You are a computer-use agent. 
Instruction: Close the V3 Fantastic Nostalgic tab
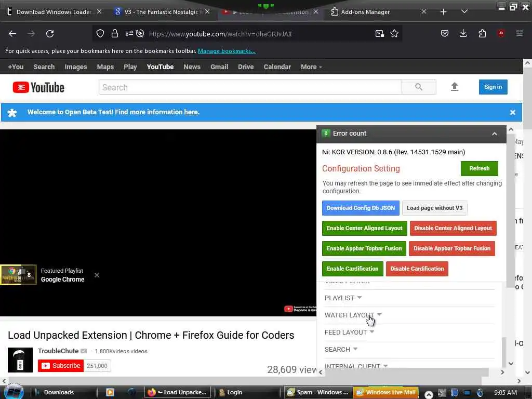[x=207, y=12]
